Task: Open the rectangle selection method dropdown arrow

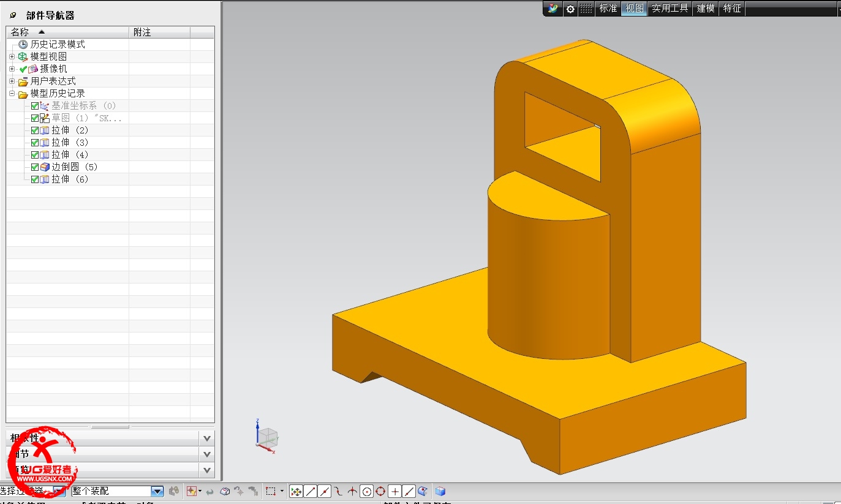Action: 282,491
